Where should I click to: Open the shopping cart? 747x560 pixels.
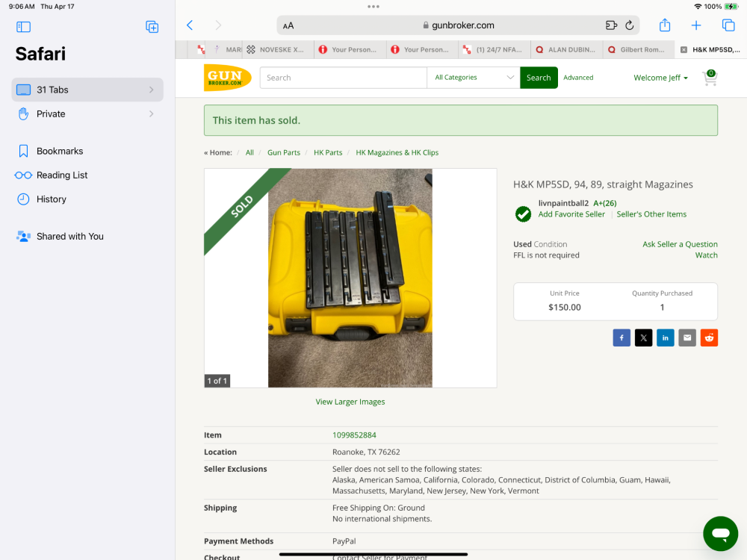(x=710, y=78)
